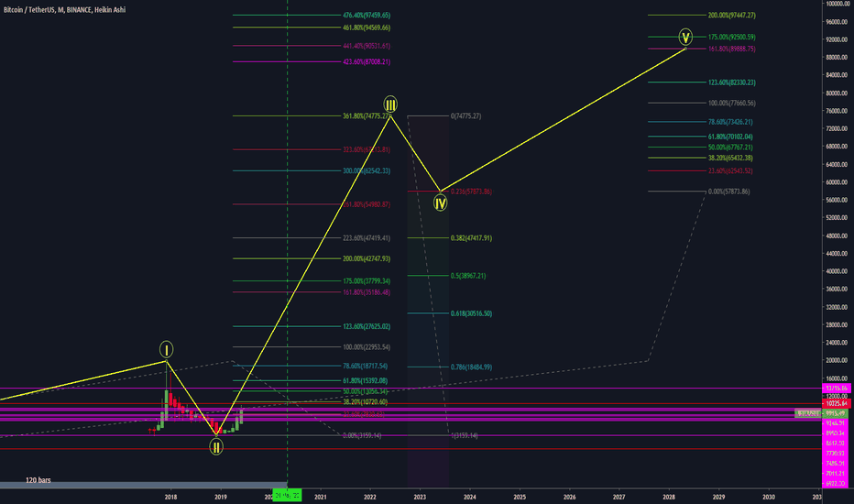Click the green highlighted date on time axis
Image resolution: width=854 pixels, height=504 pixels.
(x=287, y=496)
